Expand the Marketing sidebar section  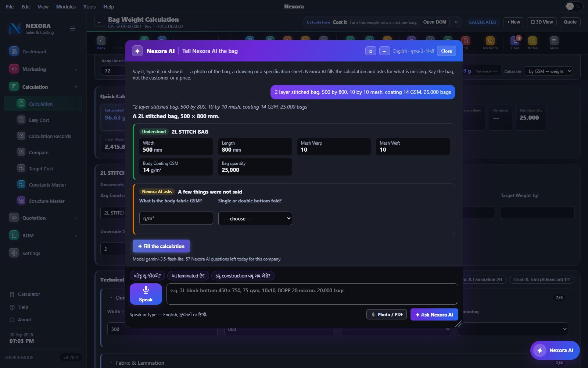[x=43, y=69]
